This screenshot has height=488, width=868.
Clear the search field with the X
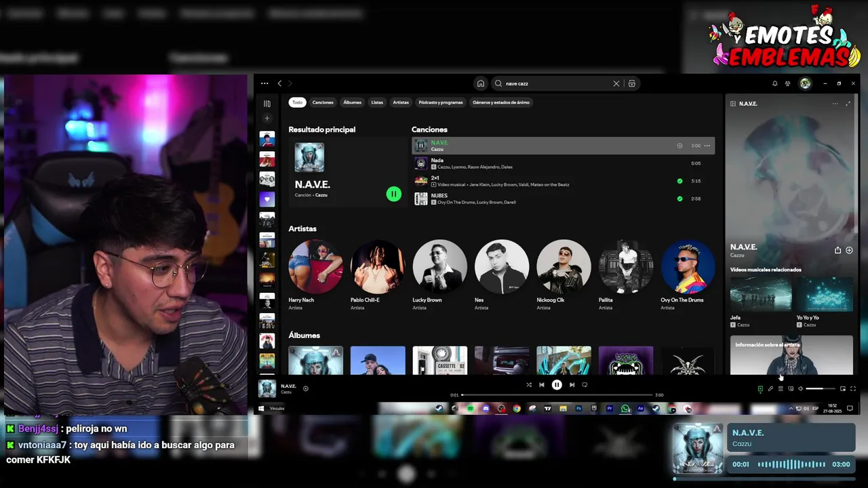click(616, 83)
